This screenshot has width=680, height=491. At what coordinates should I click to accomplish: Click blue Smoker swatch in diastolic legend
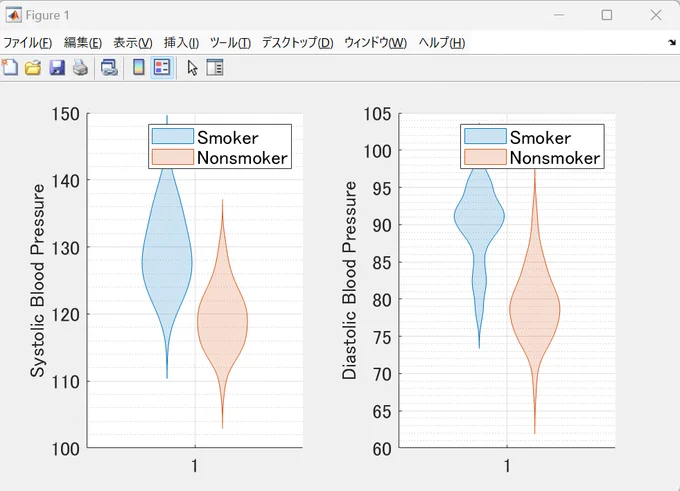tap(485, 136)
